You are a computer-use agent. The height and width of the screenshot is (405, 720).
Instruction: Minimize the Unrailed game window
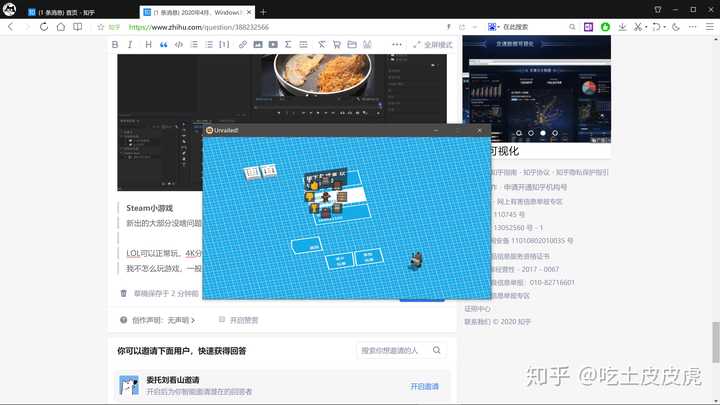436,130
